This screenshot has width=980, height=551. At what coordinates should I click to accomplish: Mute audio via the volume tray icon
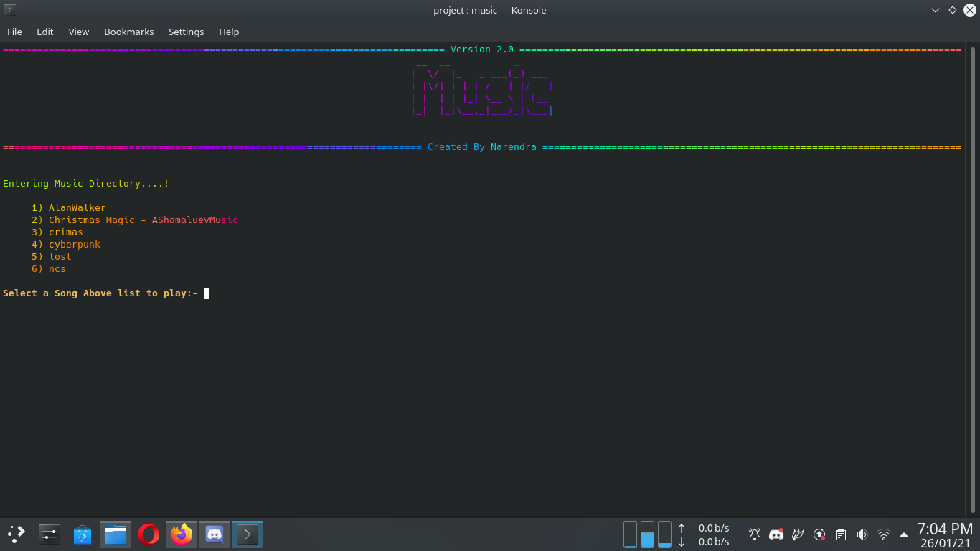tap(862, 534)
